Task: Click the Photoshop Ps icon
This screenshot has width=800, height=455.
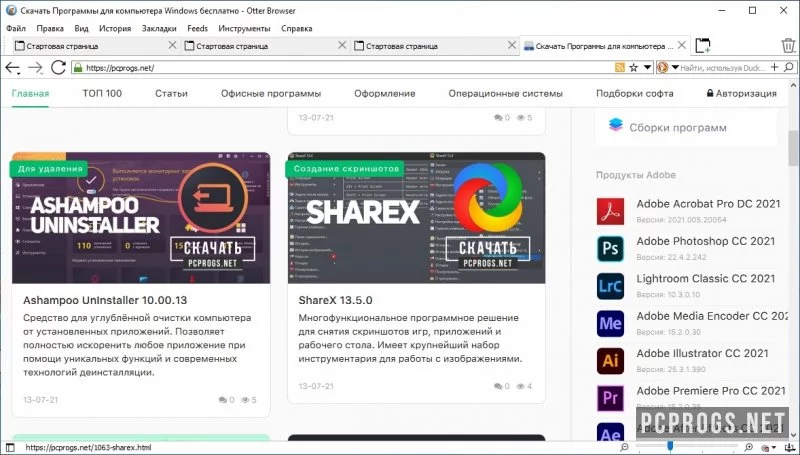Action: tap(610, 248)
